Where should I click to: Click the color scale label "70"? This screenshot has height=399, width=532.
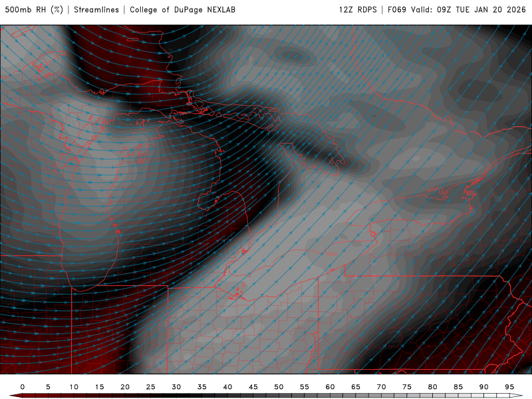coord(381,387)
